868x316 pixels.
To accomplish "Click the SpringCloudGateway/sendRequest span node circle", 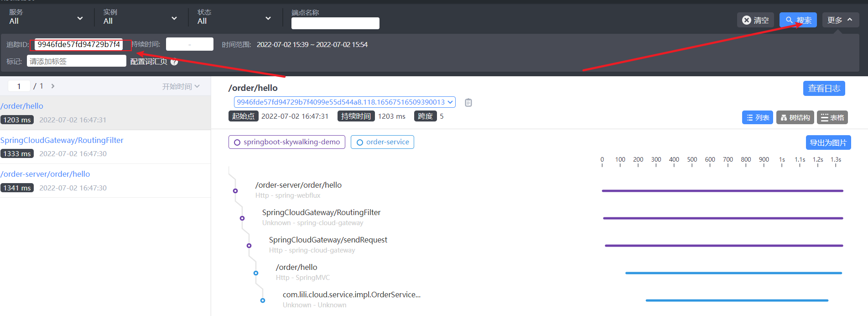I will pyautogui.click(x=249, y=246).
